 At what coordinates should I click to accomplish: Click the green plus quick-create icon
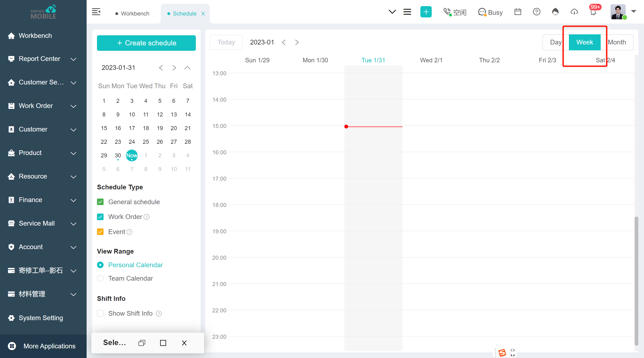coord(426,12)
